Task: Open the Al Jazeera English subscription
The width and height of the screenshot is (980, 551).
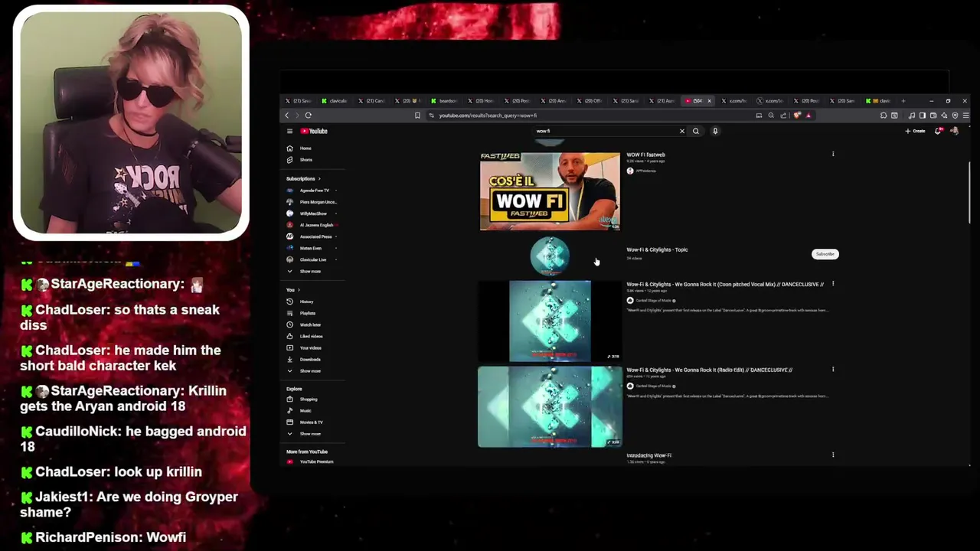Action: point(314,225)
